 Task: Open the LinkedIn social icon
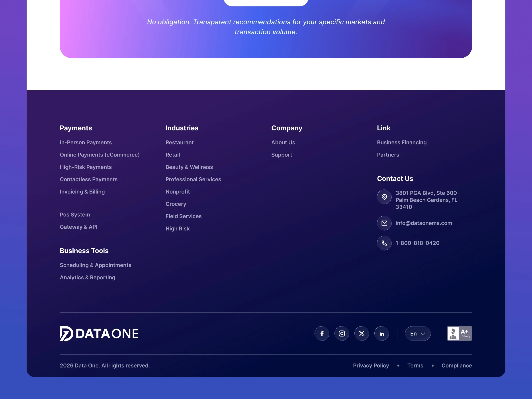click(382, 333)
